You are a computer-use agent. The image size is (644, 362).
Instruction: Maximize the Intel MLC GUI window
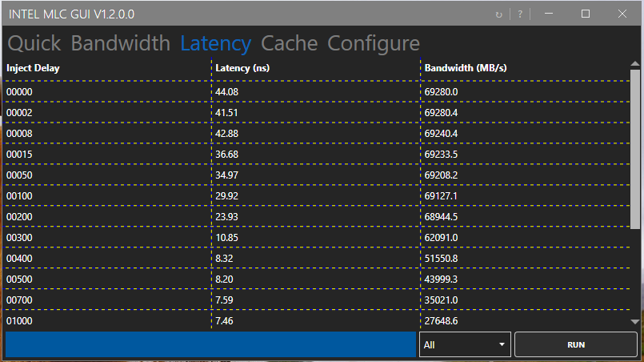(586, 14)
